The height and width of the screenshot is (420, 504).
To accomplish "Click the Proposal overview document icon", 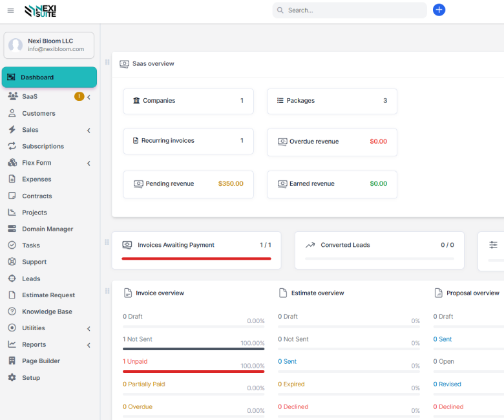I will (x=439, y=293).
